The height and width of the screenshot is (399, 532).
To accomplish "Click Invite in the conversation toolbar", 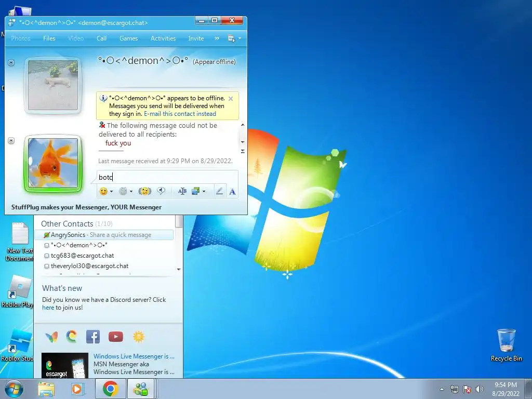I will tap(196, 38).
